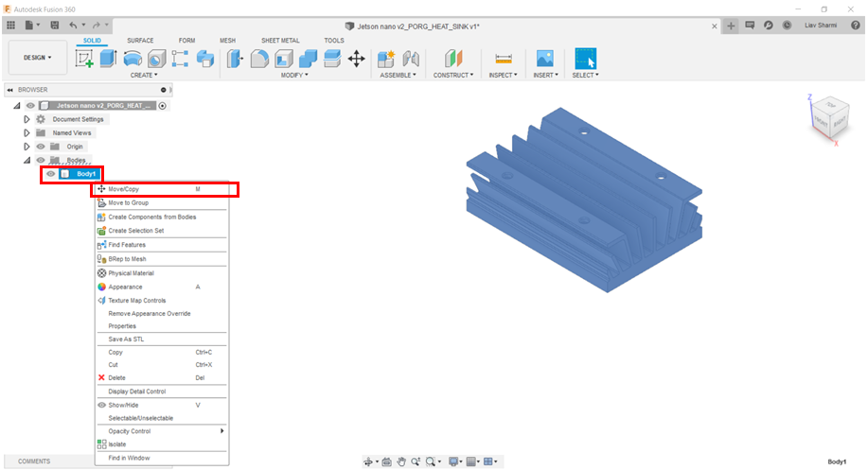Open the ASSEMBLE dropdown menu
Screen dimensions: 868x470
click(398, 75)
